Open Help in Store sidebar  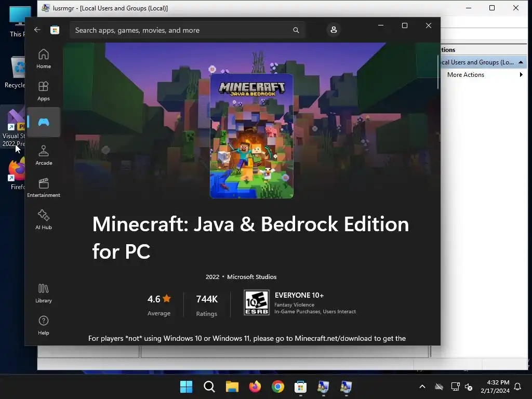pos(44,325)
